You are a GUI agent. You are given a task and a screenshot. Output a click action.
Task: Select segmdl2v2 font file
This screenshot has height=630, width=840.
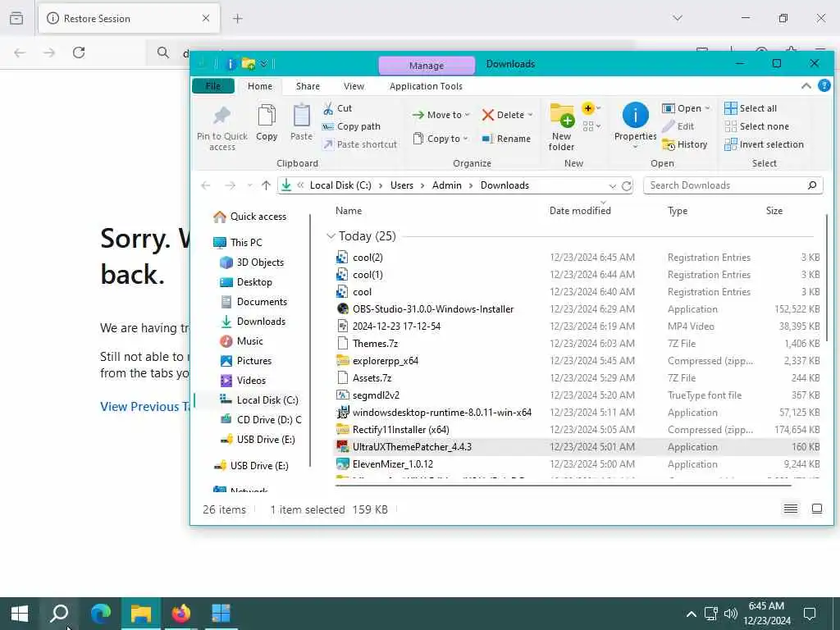point(577,395)
